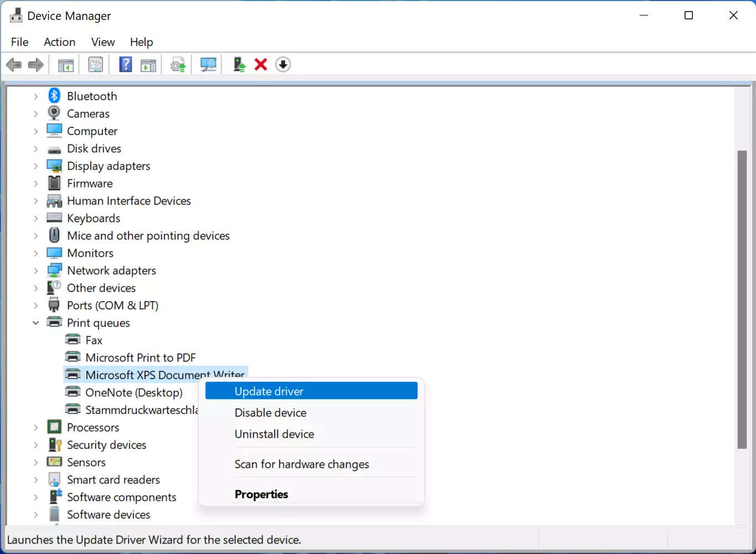Select Disable device in context menu
The image size is (756, 554).
point(270,413)
